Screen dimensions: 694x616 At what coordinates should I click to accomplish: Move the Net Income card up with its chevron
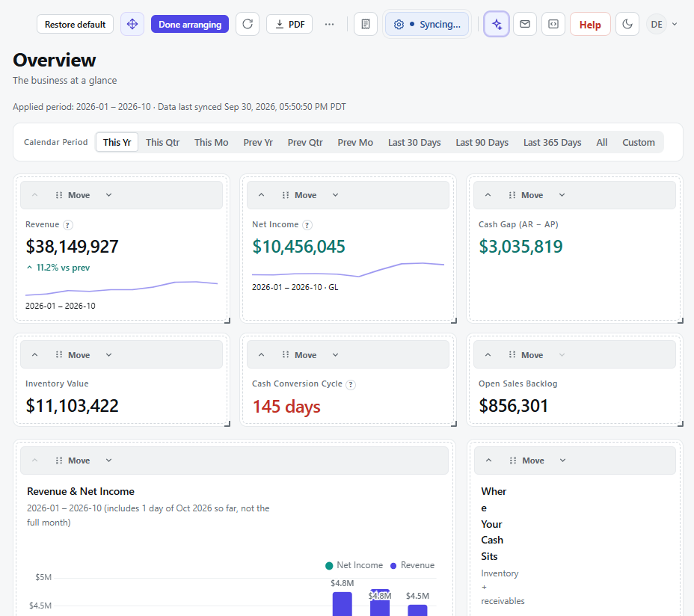261,195
